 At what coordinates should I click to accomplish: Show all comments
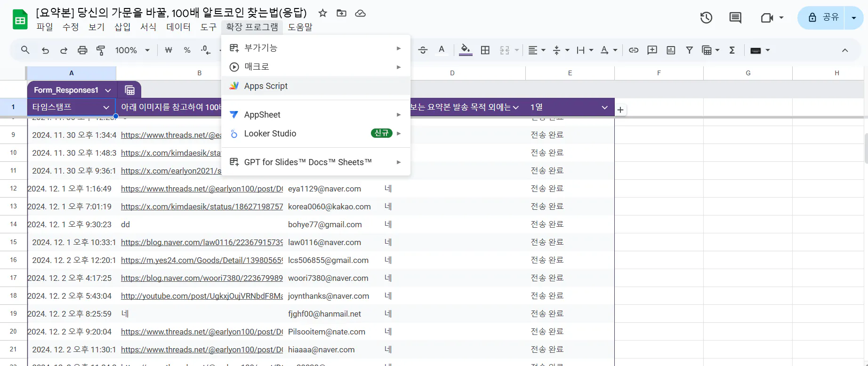735,18
